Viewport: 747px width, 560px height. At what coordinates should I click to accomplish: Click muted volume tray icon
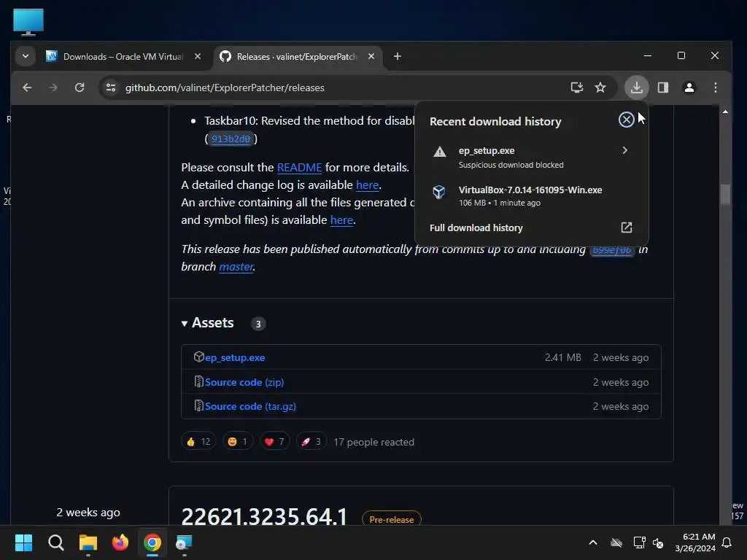pyautogui.click(x=658, y=542)
